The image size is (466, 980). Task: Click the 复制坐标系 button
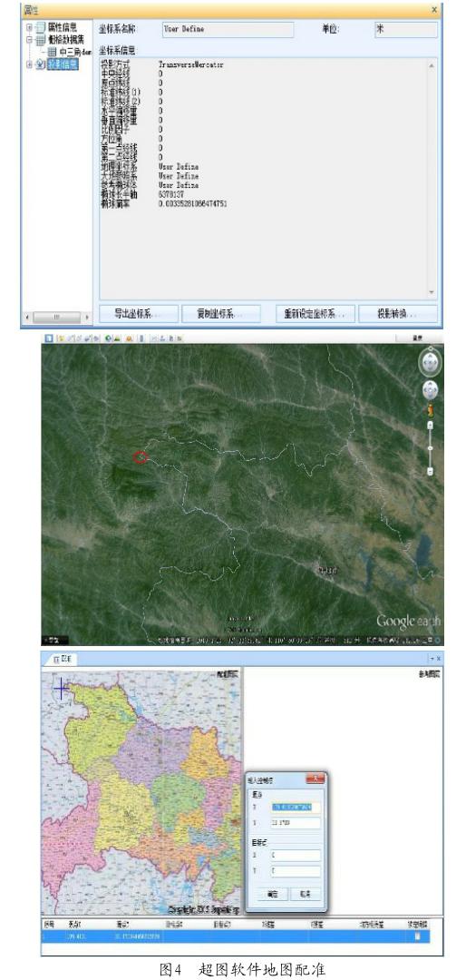(x=220, y=314)
